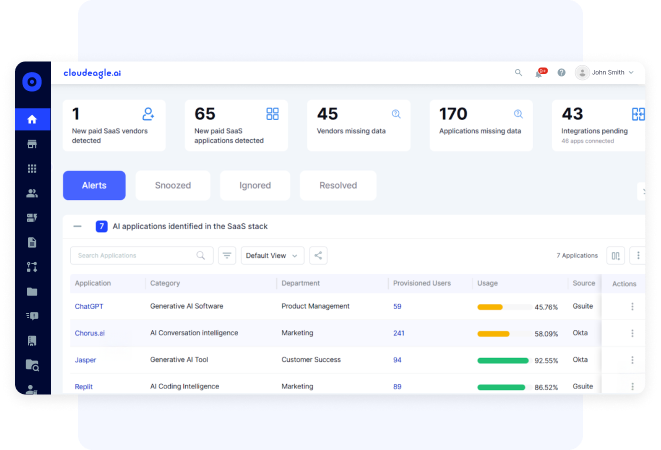Open the document file icon in sidebar
Viewport: 661px width, 450px height.
click(x=32, y=243)
